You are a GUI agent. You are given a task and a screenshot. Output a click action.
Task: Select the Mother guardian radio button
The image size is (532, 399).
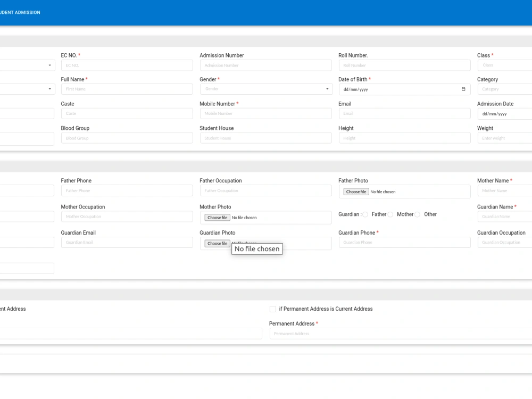click(390, 214)
